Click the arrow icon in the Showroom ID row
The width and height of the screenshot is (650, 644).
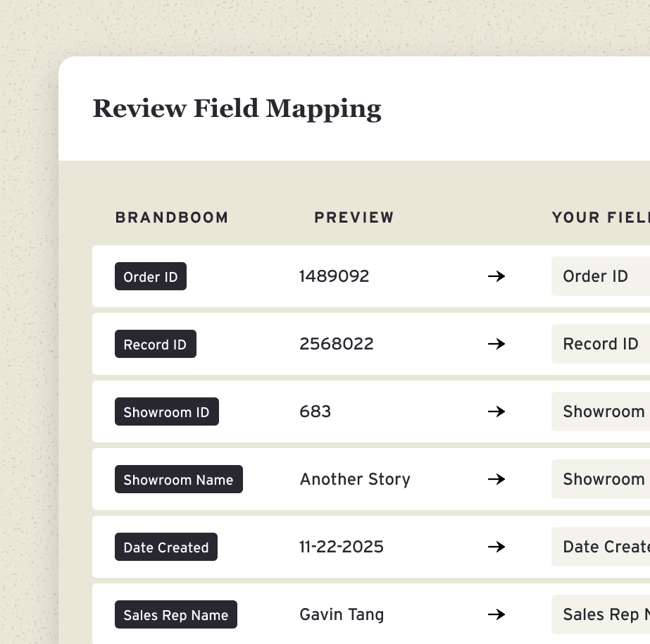(496, 411)
